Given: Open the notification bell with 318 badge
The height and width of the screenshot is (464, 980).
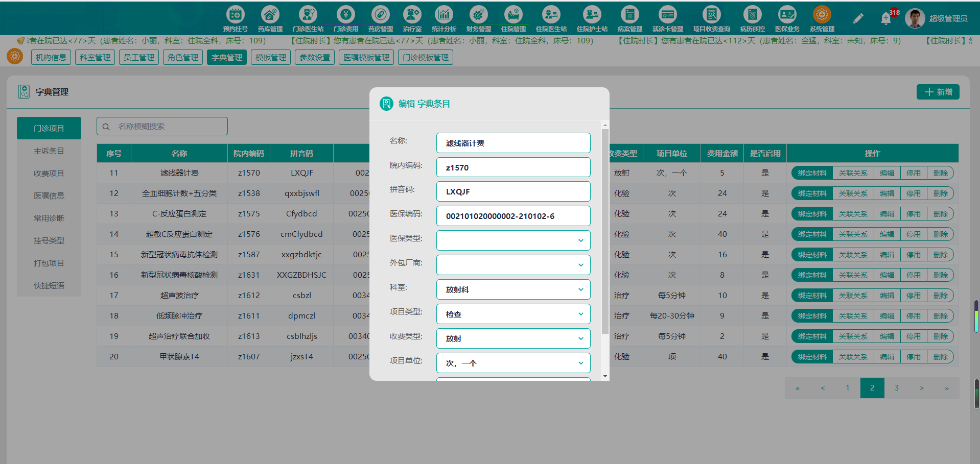Looking at the screenshot, I should click(x=886, y=18).
